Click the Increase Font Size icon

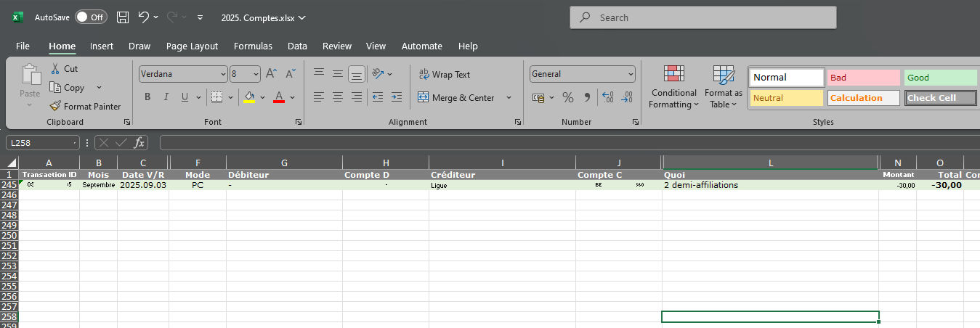[271, 74]
